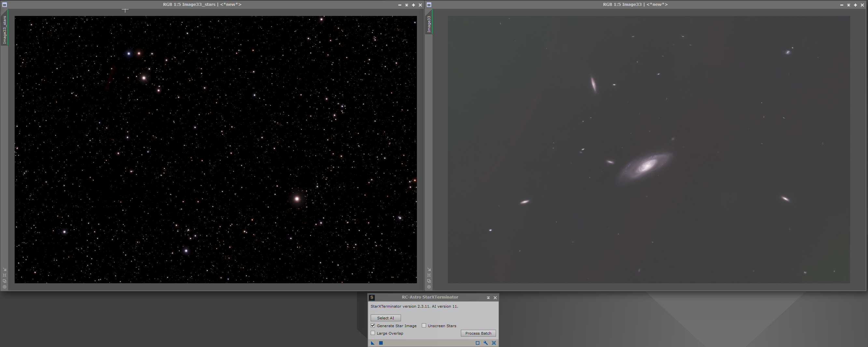The width and height of the screenshot is (868, 347).
Task: Click the Select AI button
Action: [x=385, y=318]
